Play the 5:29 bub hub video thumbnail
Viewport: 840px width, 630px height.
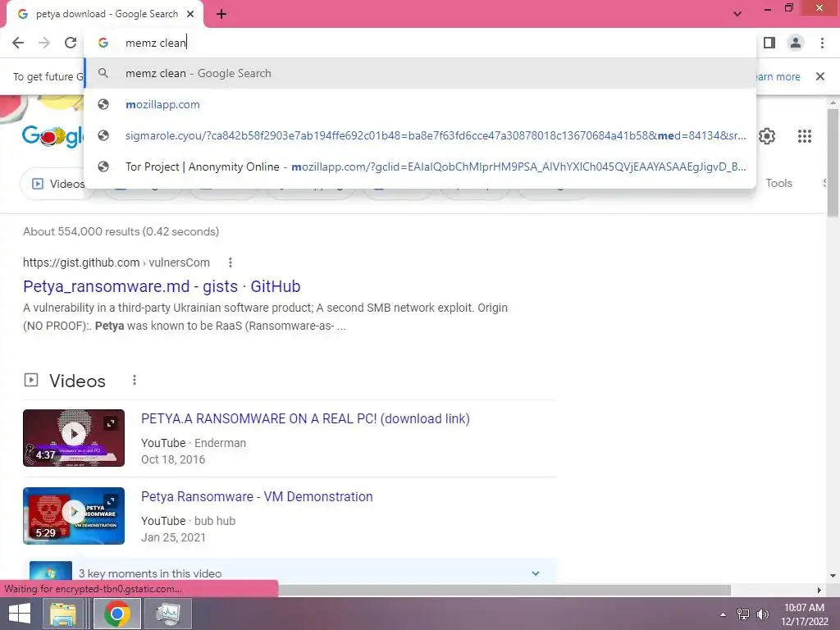pos(74,516)
